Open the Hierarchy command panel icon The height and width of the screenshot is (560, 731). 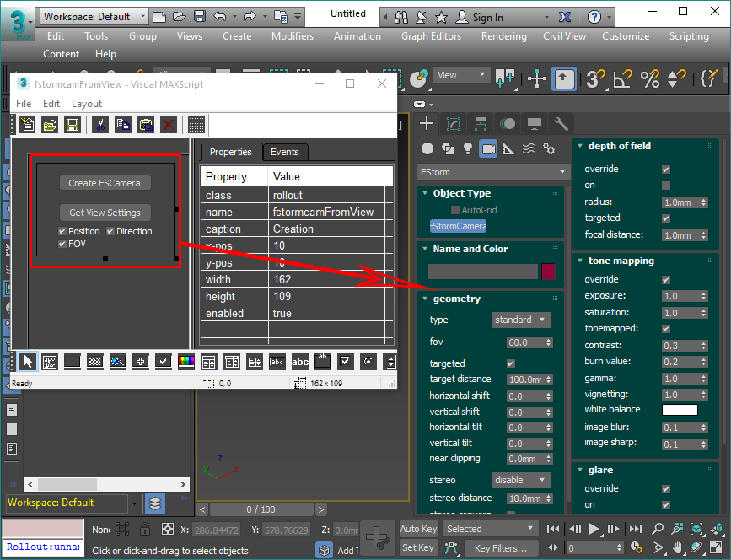(x=481, y=124)
